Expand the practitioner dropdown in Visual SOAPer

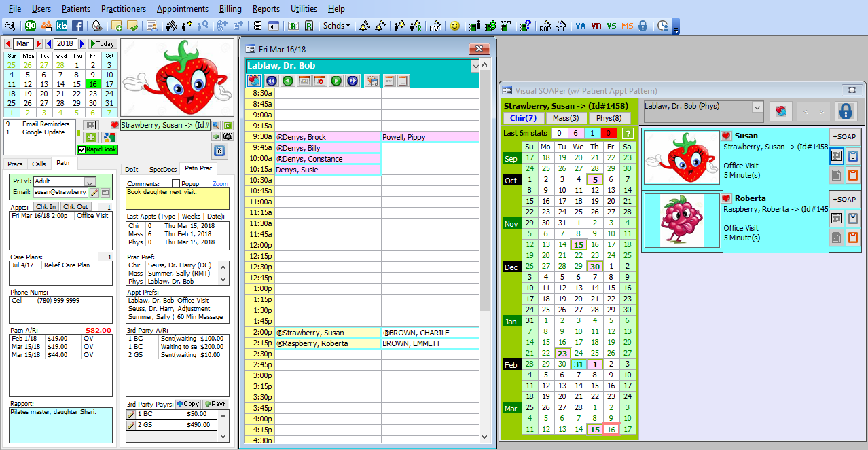(x=757, y=107)
